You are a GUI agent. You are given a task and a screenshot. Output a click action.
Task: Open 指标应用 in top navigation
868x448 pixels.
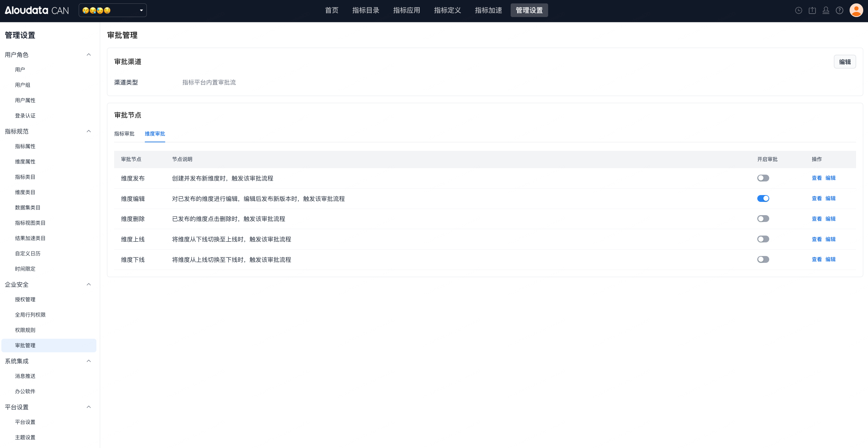[406, 10]
